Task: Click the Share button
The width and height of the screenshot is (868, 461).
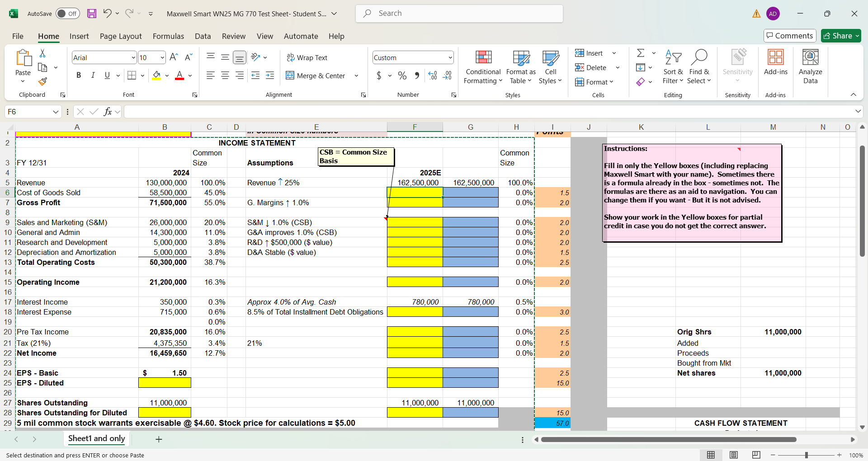Action: pyautogui.click(x=838, y=36)
